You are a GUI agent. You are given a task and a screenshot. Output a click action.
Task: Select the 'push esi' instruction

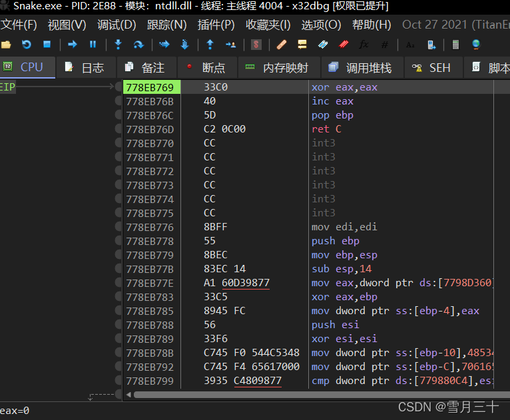[x=336, y=325]
